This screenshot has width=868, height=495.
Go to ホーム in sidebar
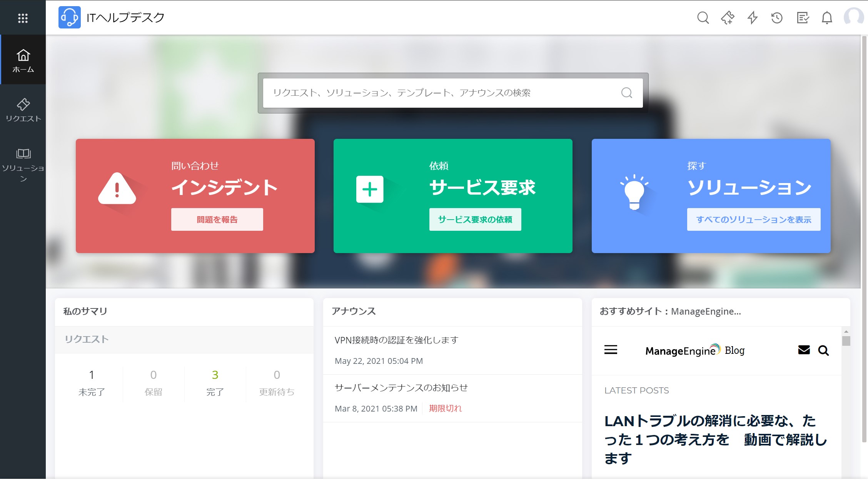pos(23,60)
